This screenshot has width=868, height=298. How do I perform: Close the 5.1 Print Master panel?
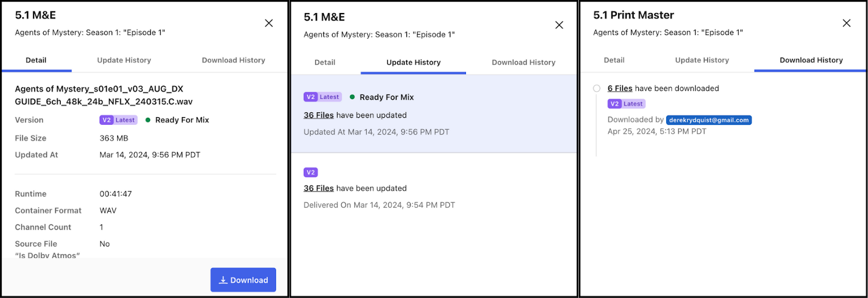tap(846, 23)
